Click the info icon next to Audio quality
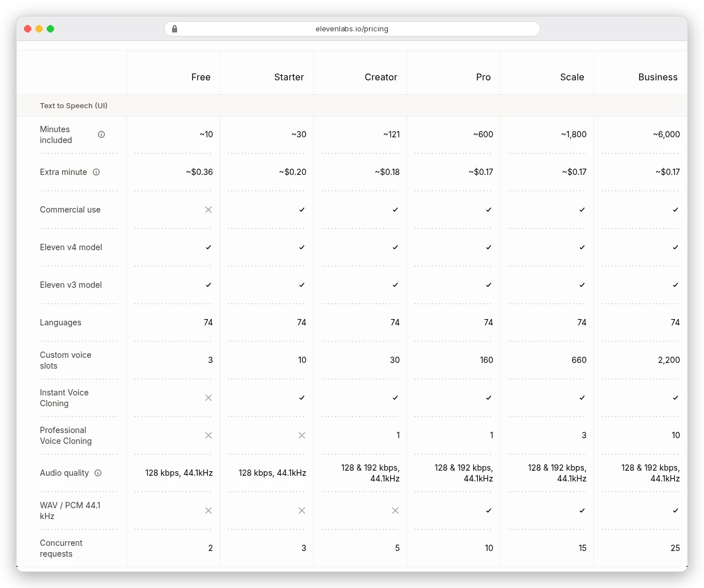Image resolution: width=704 pixels, height=588 pixels. 98,473
